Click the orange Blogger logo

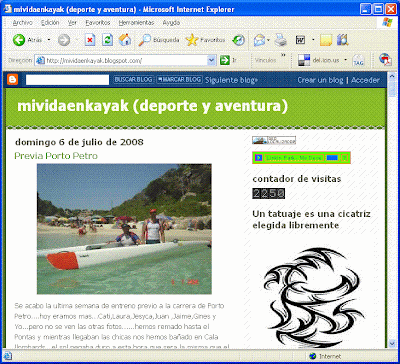click(x=13, y=80)
